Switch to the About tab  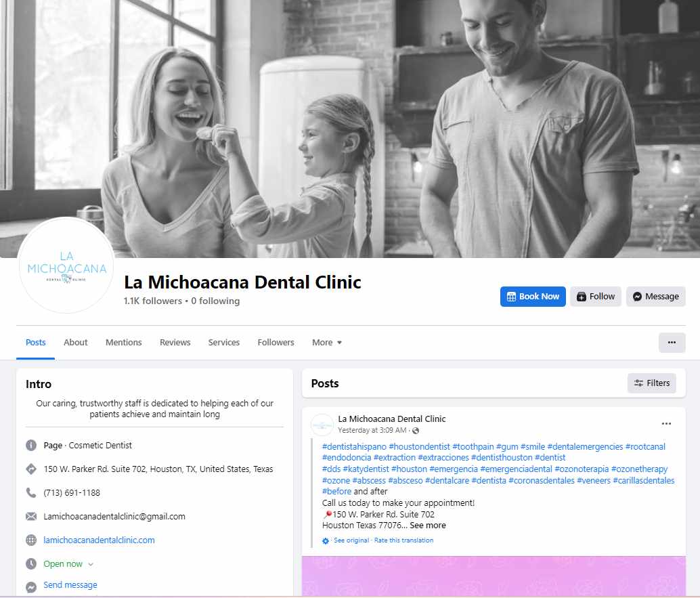(x=75, y=343)
